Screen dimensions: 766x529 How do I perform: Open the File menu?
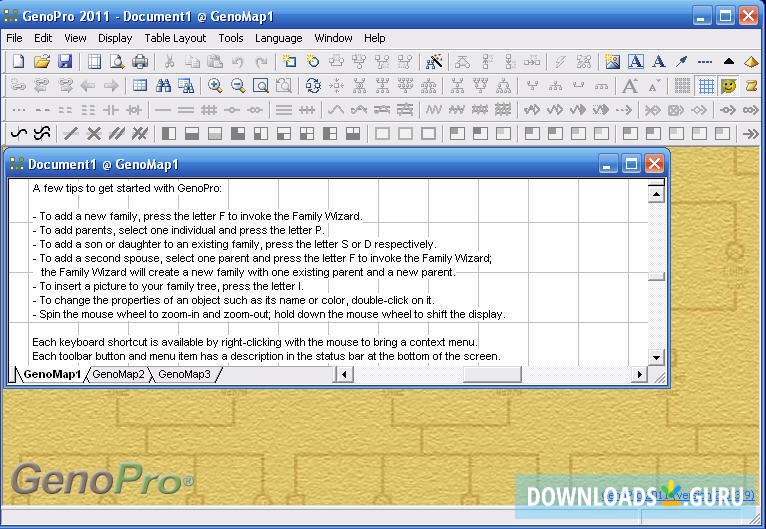click(14, 38)
